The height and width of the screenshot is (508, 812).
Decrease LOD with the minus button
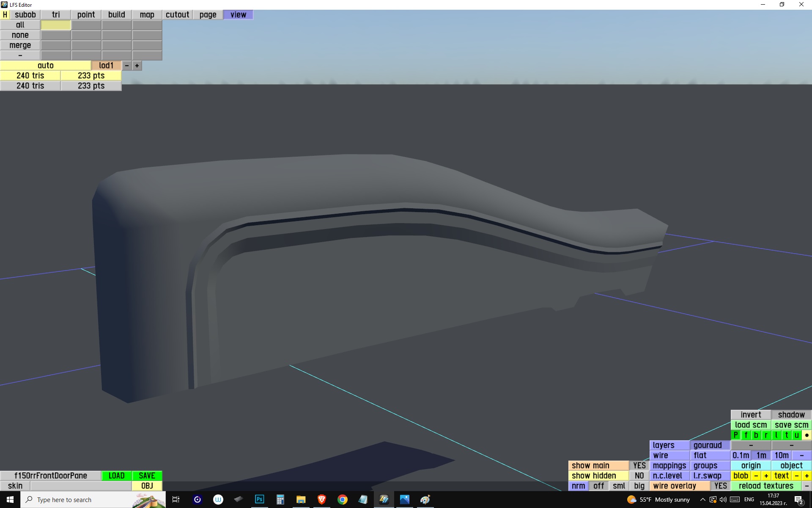126,66
